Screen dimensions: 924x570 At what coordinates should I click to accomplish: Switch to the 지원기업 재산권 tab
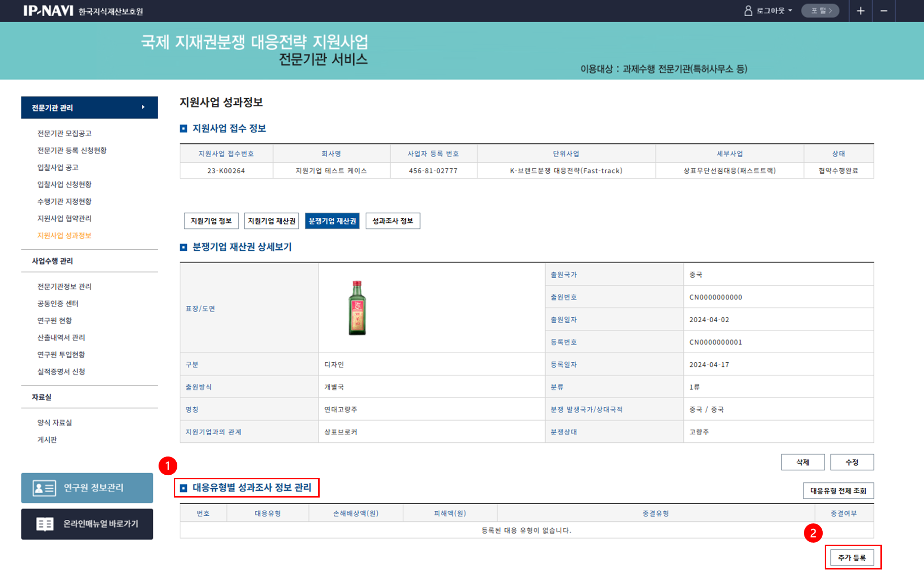pyautogui.click(x=272, y=221)
